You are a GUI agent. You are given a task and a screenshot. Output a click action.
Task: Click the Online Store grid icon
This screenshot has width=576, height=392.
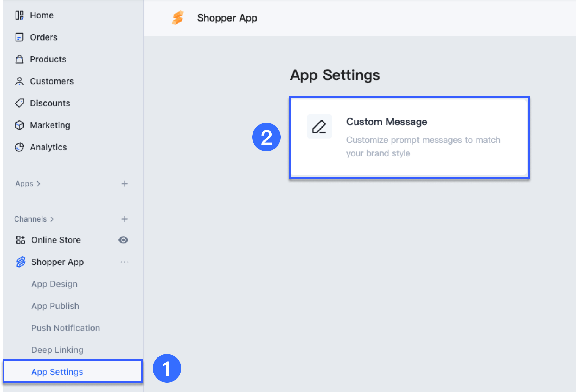[20, 240]
